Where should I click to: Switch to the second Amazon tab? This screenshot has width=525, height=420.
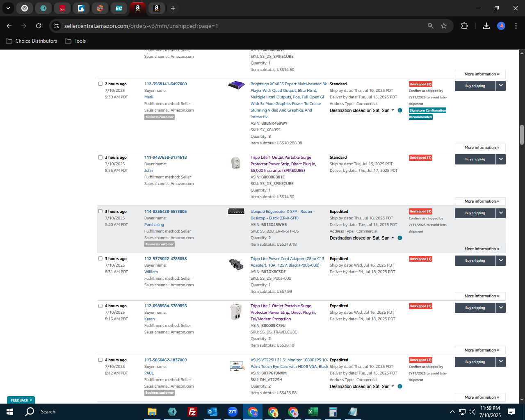point(157,8)
